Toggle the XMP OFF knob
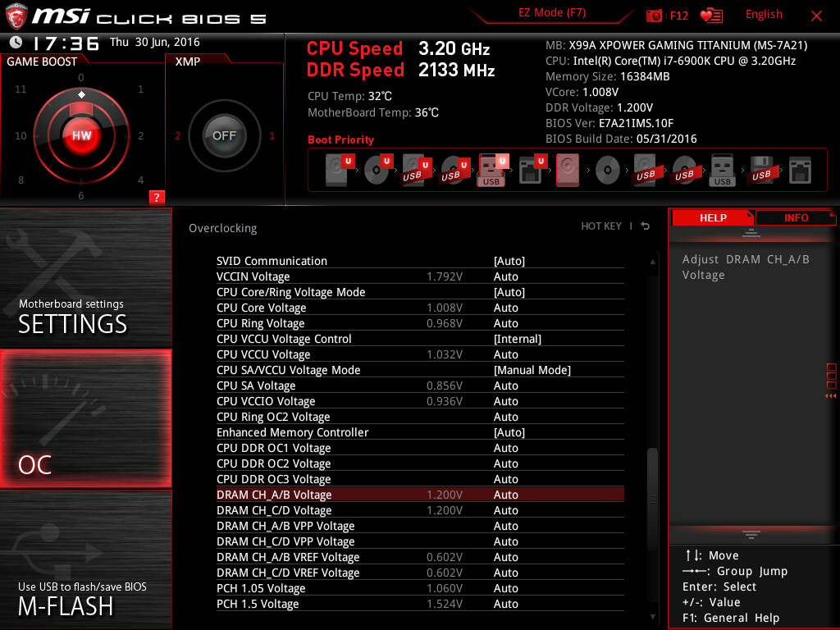840x630 pixels. pos(224,135)
